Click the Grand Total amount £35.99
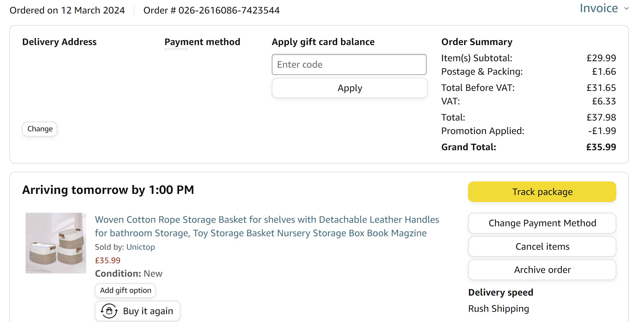This screenshot has height=322, width=644. (x=601, y=147)
